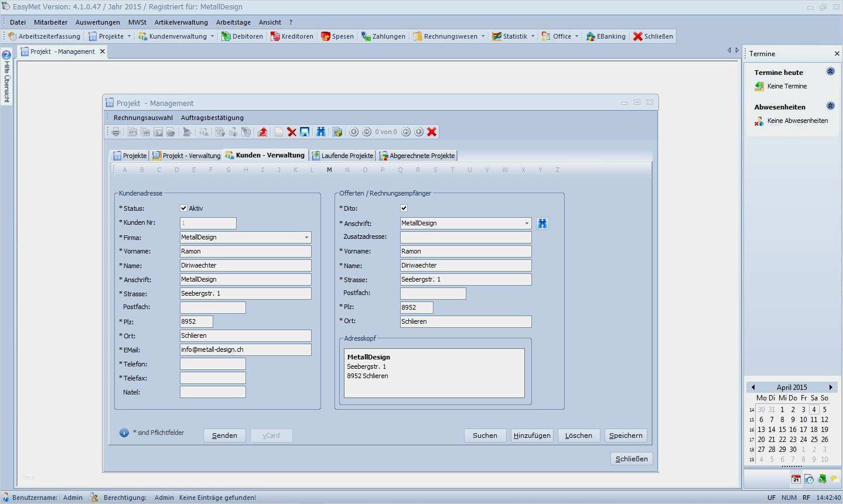Click the blue floppy disk save icon
The height and width of the screenshot is (504, 843).
305,132
